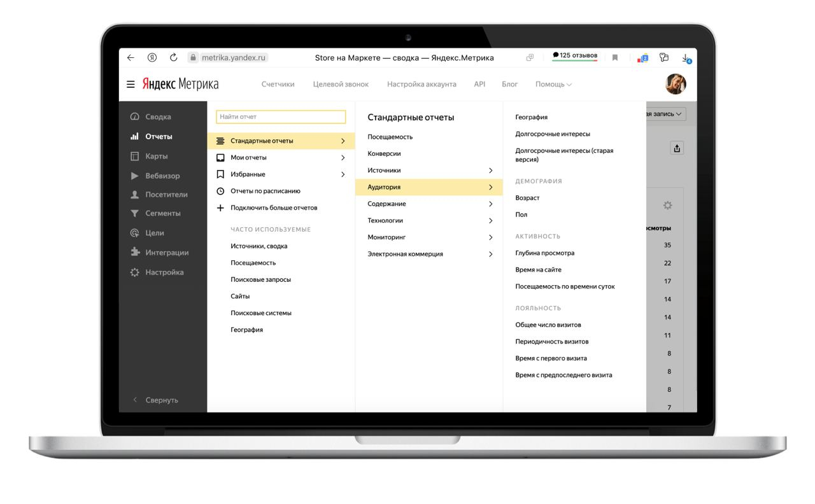The height and width of the screenshot is (504, 815).
Task: Click the Яндекс Метрика logo
Action: (180, 84)
